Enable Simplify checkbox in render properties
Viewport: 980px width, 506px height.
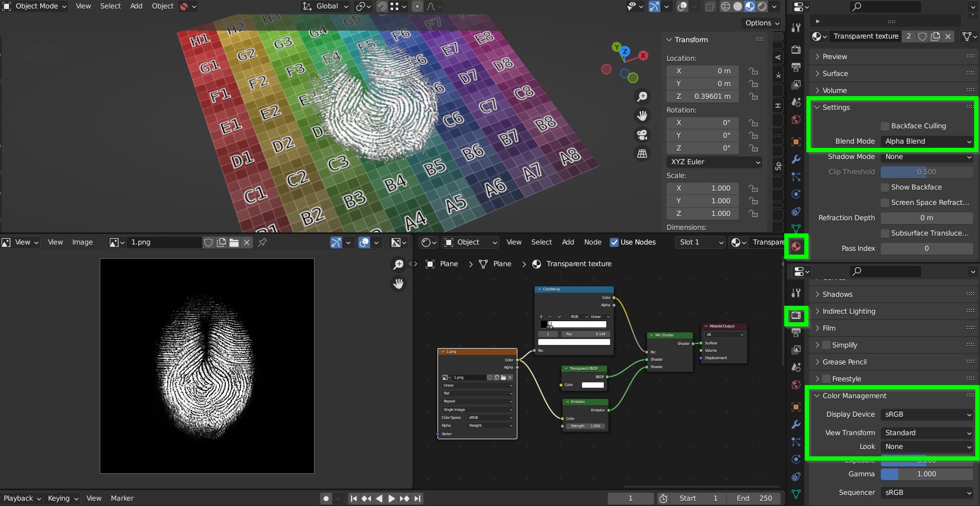pyautogui.click(x=826, y=345)
